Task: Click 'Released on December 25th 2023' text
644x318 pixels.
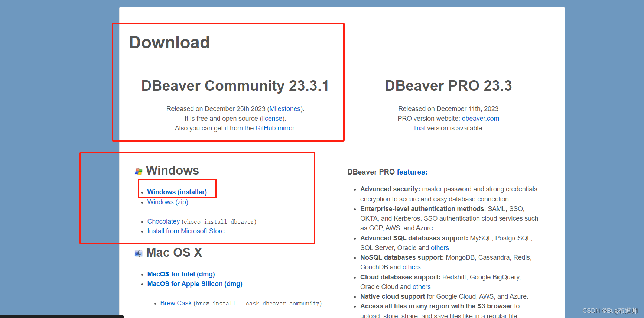Action: click(x=216, y=109)
